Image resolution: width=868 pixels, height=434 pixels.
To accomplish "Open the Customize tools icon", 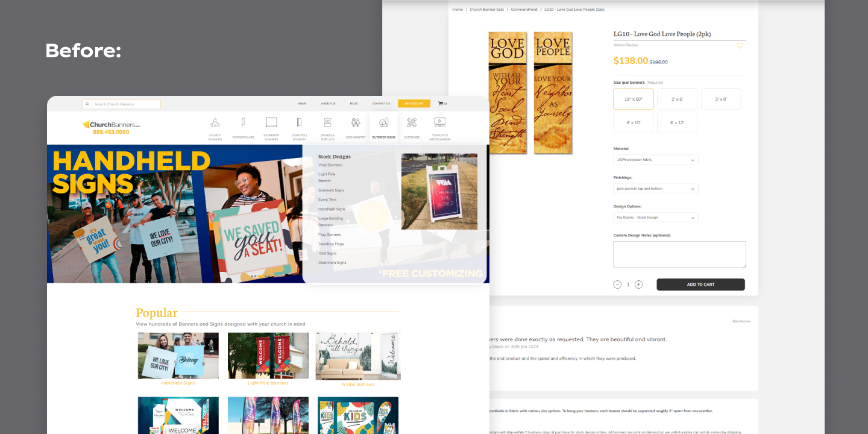I will point(412,123).
